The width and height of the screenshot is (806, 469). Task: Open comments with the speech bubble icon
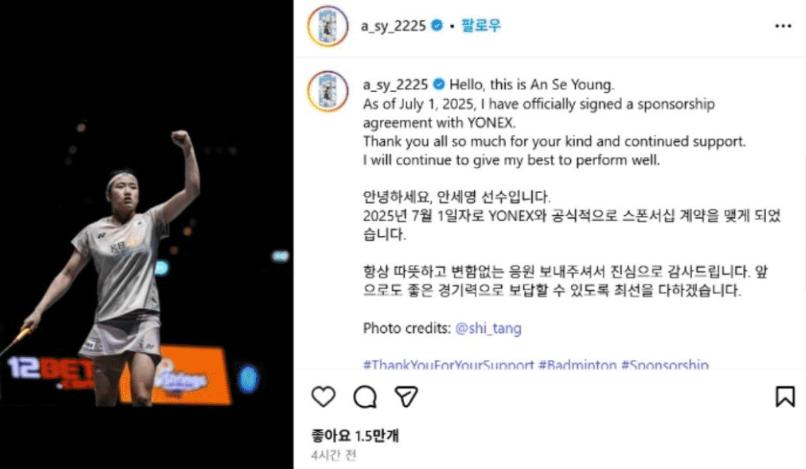pos(365,396)
